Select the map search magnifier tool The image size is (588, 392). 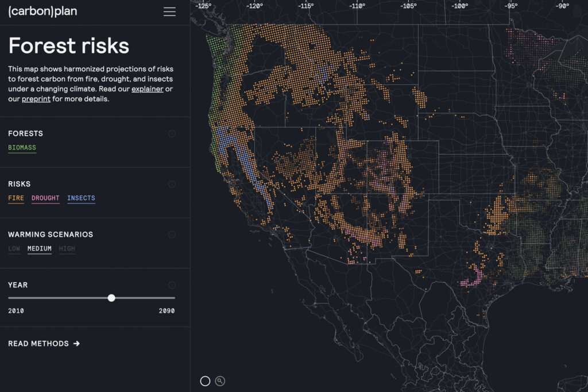coord(220,381)
